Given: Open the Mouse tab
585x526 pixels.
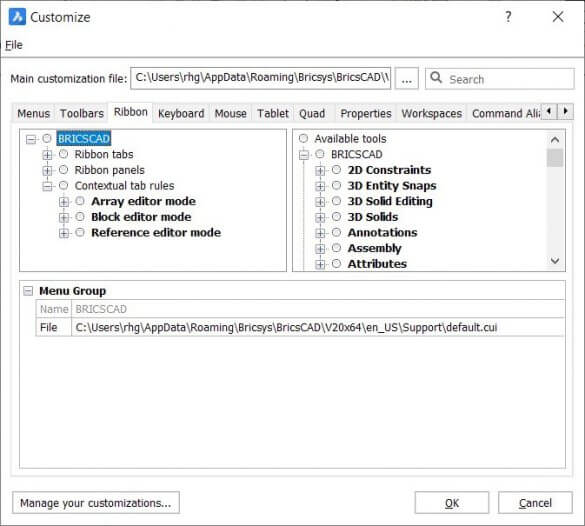Looking at the screenshot, I should pos(231,113).
